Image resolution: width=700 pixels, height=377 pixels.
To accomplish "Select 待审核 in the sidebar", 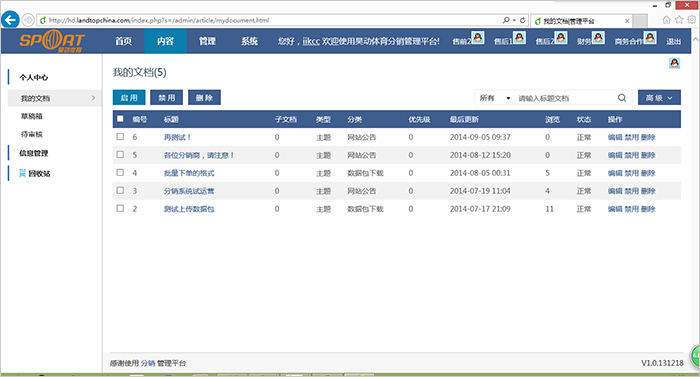I will pyautogui.click(x=32, y=134).
